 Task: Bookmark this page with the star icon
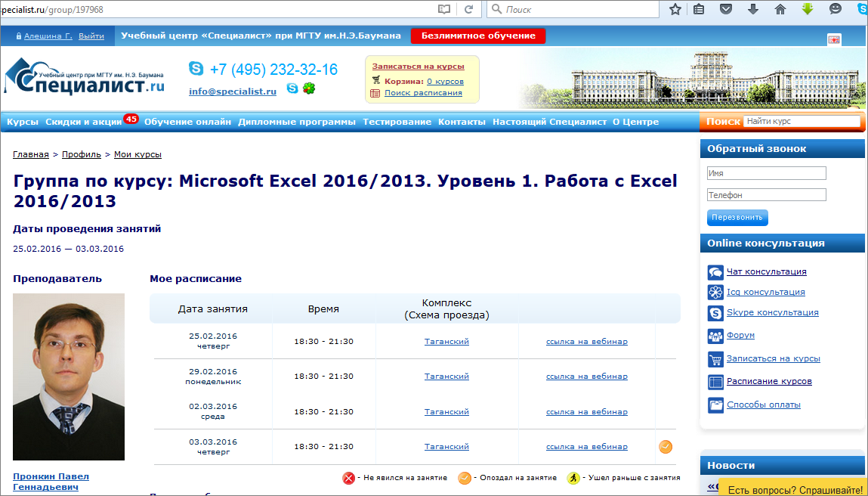click(x=675, y=9)
